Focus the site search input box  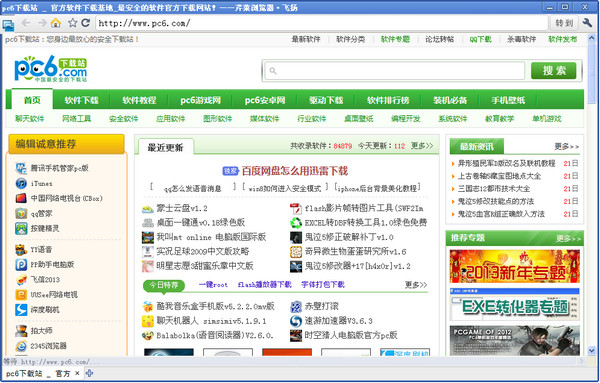[x=395, y=70]
